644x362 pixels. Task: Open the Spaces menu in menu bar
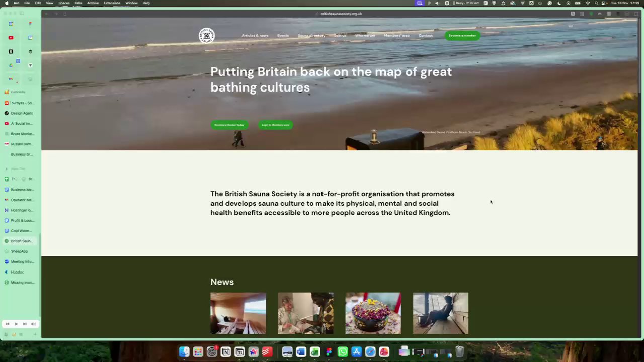(64, 3)
